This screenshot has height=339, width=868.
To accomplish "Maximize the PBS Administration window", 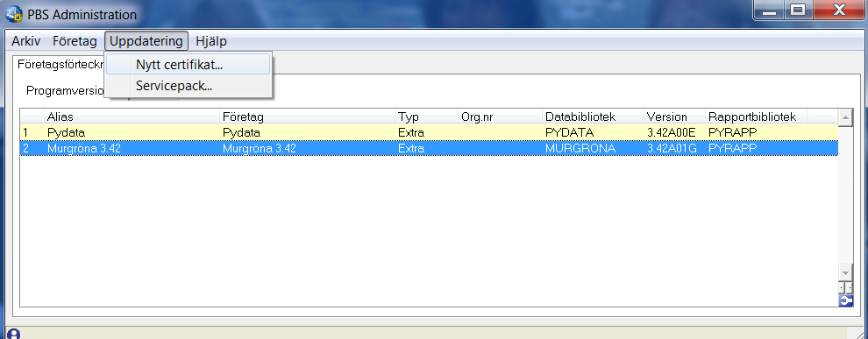I will pos(798,10).
